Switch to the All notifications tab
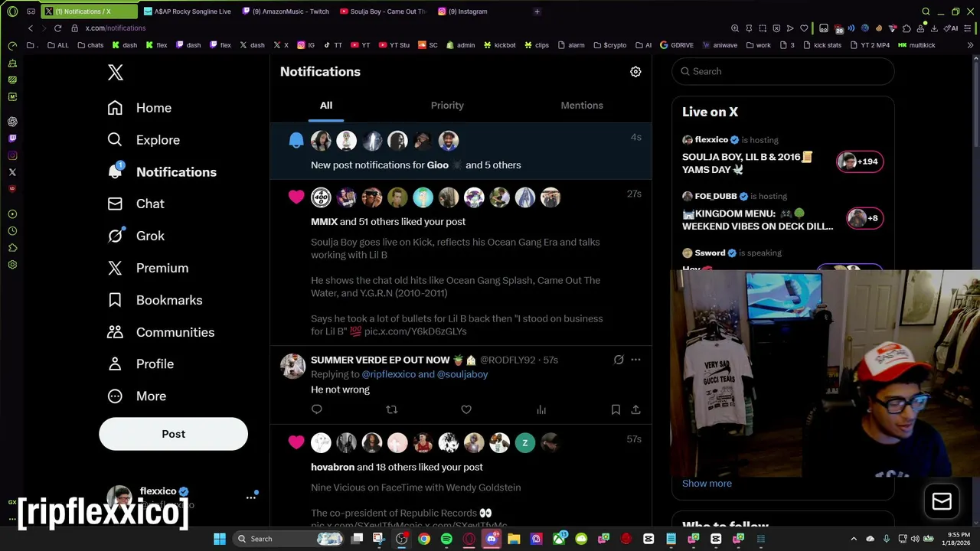Viewport: 980px width, 551px height. tap(326, 106)
